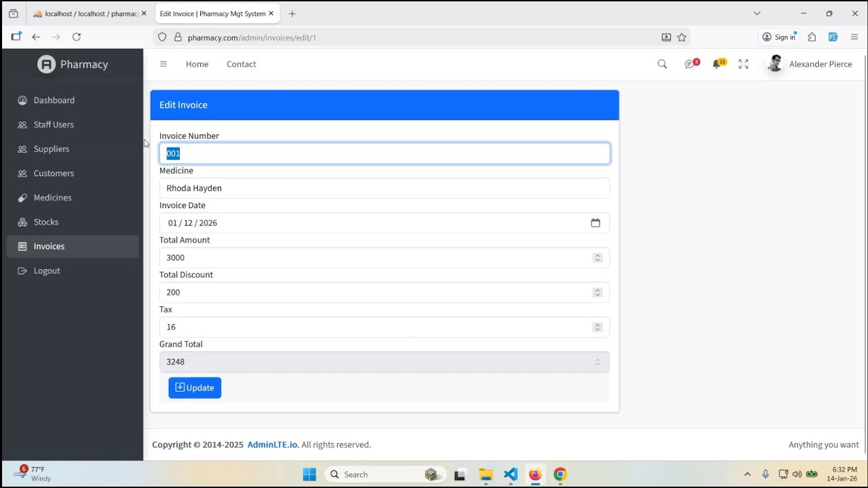The width and height of the screenshot is (868, 488).
Task: Open Medicines in sidebar
Action: [73, 198]
